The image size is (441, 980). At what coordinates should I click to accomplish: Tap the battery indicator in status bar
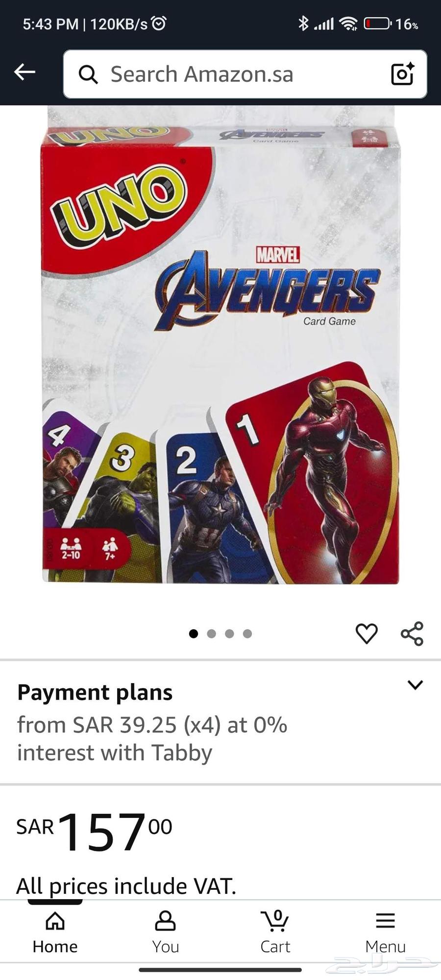coord(377,23)
